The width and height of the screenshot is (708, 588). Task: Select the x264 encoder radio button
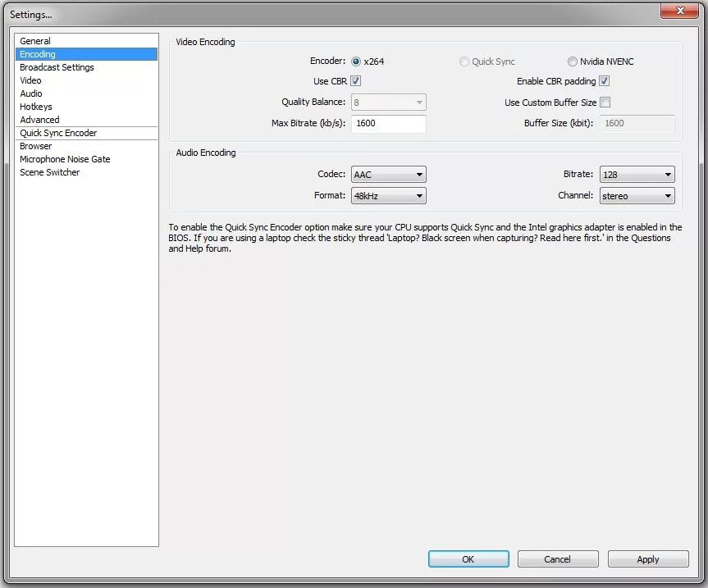(356, 62)
